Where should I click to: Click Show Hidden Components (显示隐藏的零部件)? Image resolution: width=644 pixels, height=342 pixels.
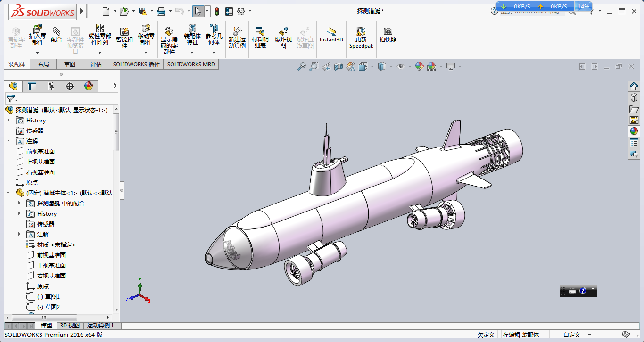tap(169, 41)
